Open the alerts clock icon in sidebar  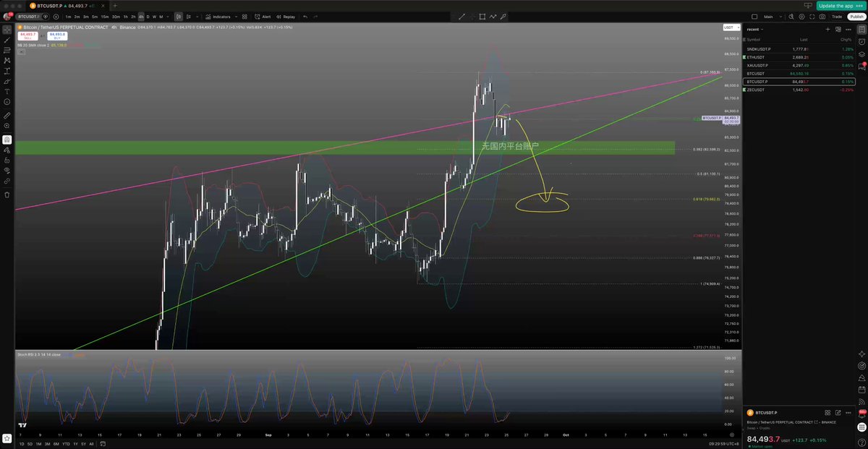tap(861, 42)
